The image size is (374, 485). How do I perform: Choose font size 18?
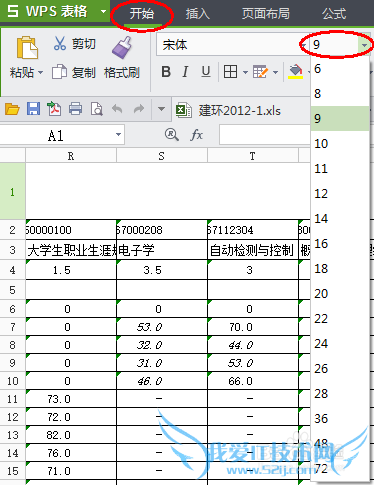(x=340, y=269)
